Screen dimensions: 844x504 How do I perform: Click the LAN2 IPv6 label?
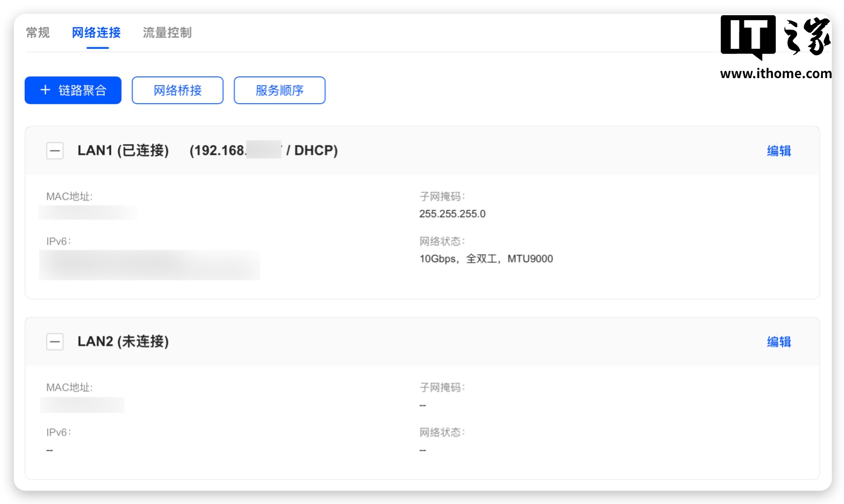pyautogui.click(x=59, y=432)
